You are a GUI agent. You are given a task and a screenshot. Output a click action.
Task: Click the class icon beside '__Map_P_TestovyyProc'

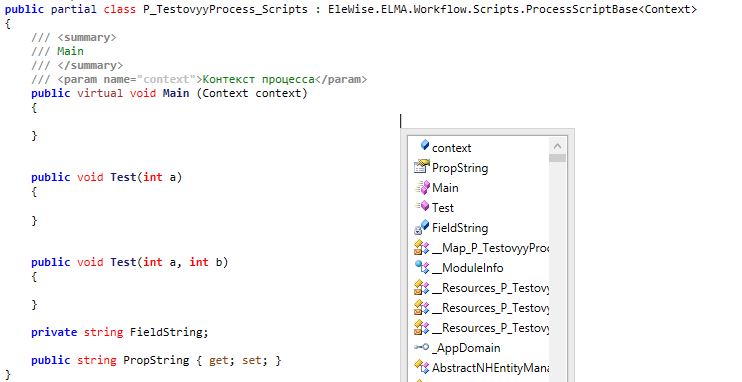pos(422,248)
